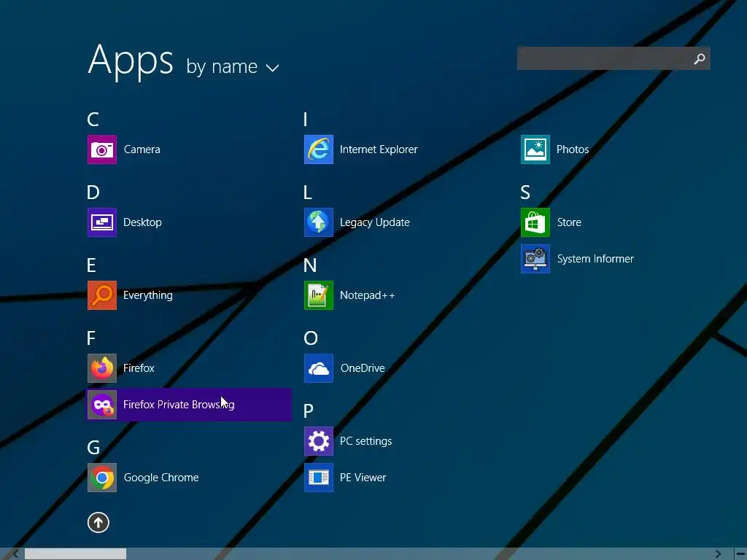
Task: Click the scrollbar left arrow
Action: pyautogui.click(x=16, y=554)
